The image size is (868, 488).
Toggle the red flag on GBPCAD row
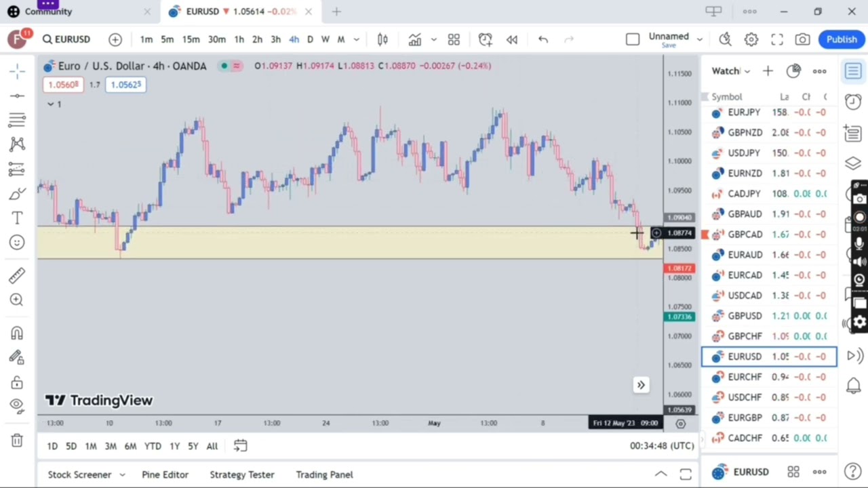(705, 235)
